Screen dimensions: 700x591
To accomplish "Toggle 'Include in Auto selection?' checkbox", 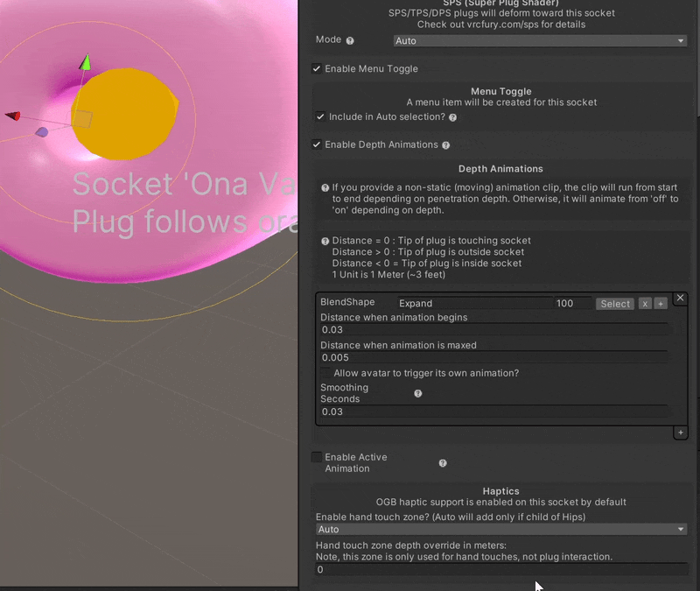I will point(319,116).
